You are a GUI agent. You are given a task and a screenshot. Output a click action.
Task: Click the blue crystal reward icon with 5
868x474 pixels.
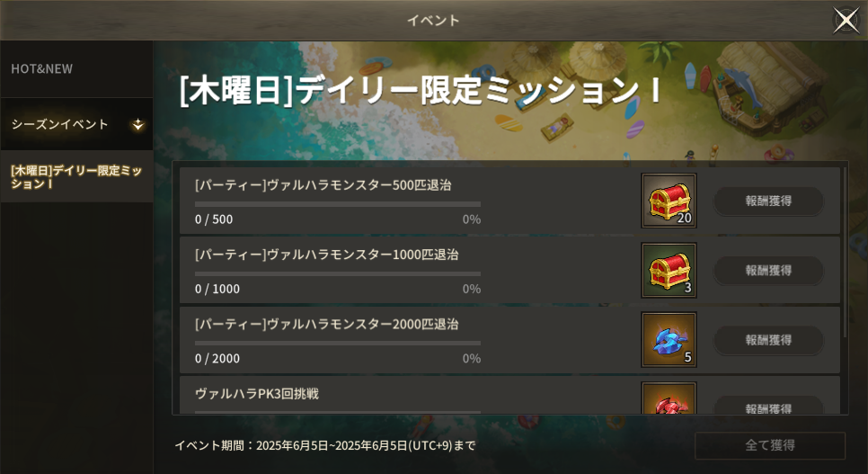coord(669,340)
